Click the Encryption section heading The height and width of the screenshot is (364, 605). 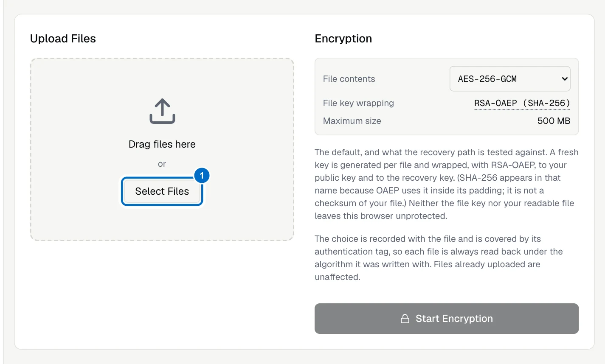pyautogui.click(x=343, y=39)
